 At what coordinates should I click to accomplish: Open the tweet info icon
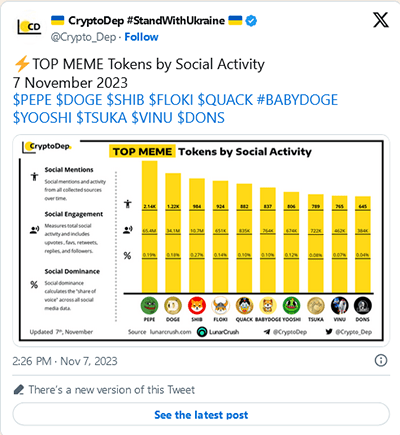381,360
